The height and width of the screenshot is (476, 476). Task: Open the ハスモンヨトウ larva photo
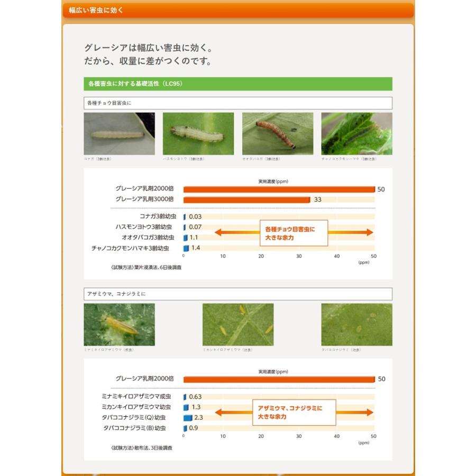point(198,133)
